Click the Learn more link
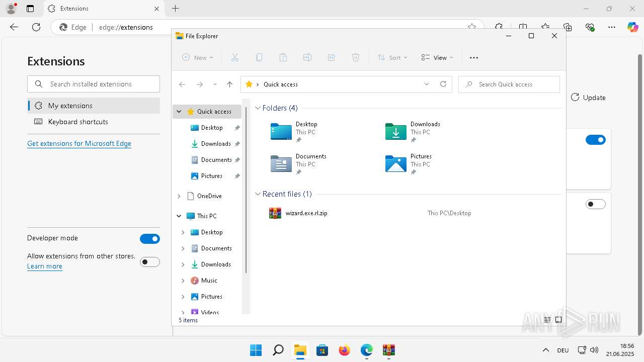This screenshot has width=644, height=362. point(45,266)
